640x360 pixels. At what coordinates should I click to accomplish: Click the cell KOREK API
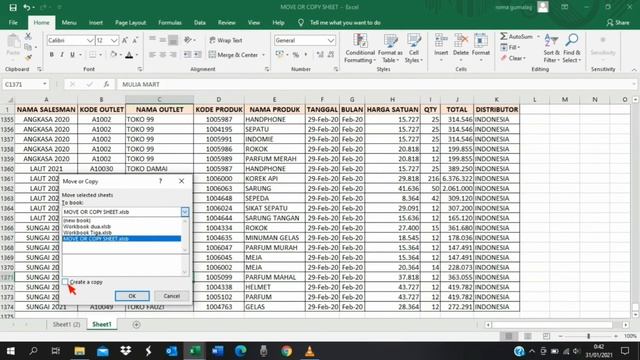[x=274, y=178]
